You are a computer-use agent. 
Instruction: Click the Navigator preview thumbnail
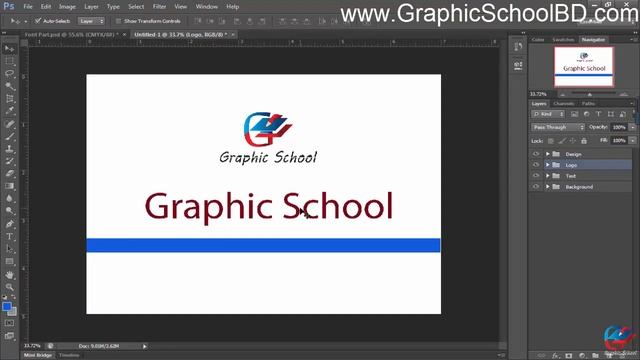(584, 67)
